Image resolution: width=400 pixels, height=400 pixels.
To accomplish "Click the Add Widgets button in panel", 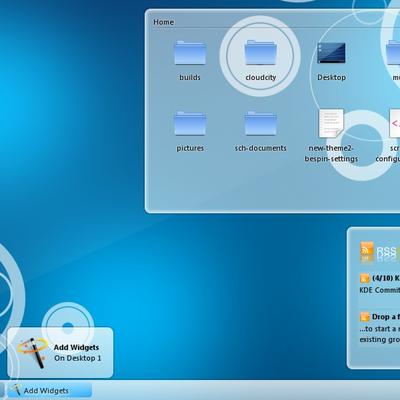I will [49, 390].
